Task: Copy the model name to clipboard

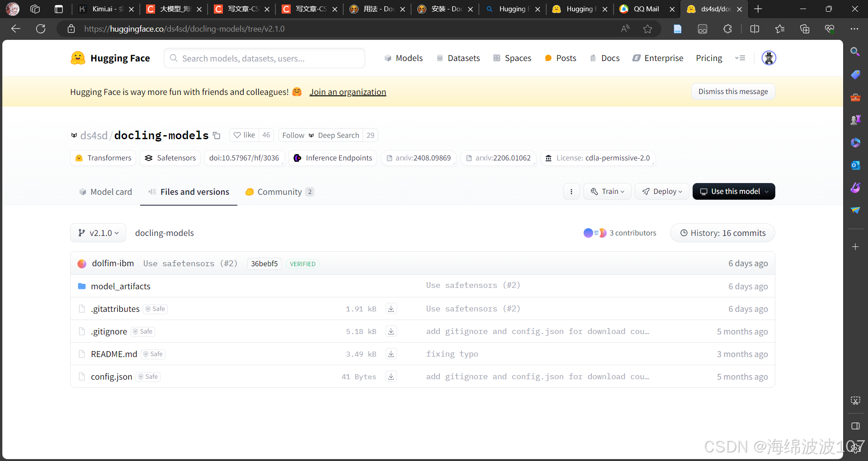Action: 217,136
